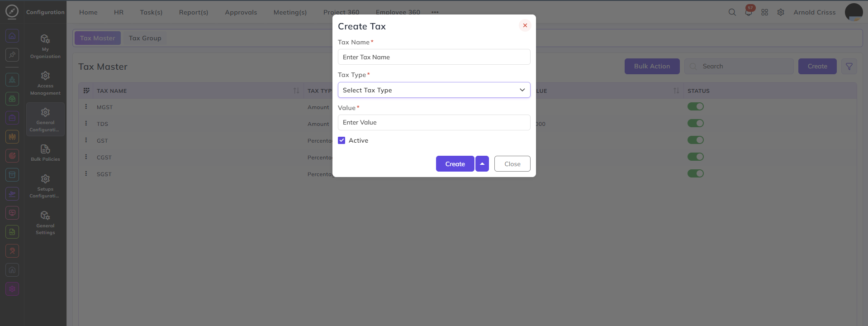The width and height of the screenshot is (868, 326).
Task: Focus the Enter Tax Name field
Action: click(434, 57)
